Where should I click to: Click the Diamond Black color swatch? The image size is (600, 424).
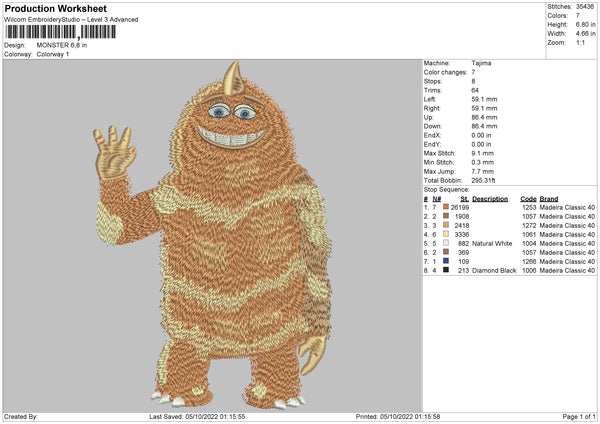[446, 270]
